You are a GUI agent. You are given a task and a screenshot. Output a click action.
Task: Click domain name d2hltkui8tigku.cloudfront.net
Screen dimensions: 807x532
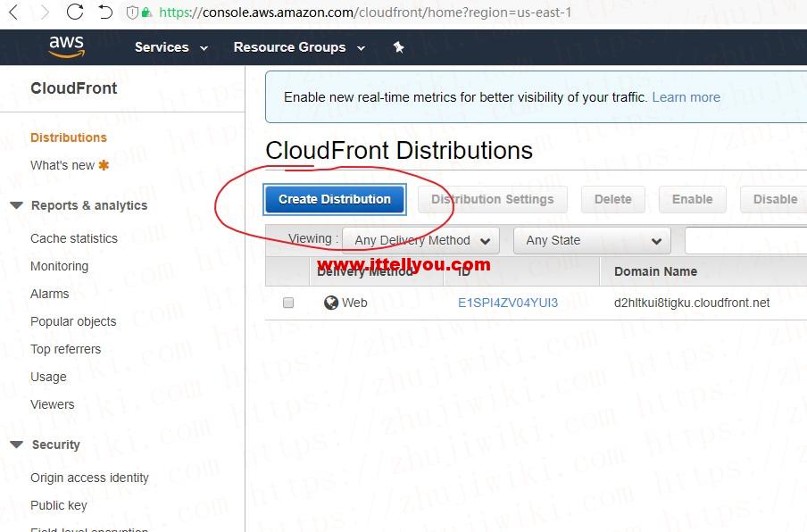pyautogui.click(x=692, y=303)
